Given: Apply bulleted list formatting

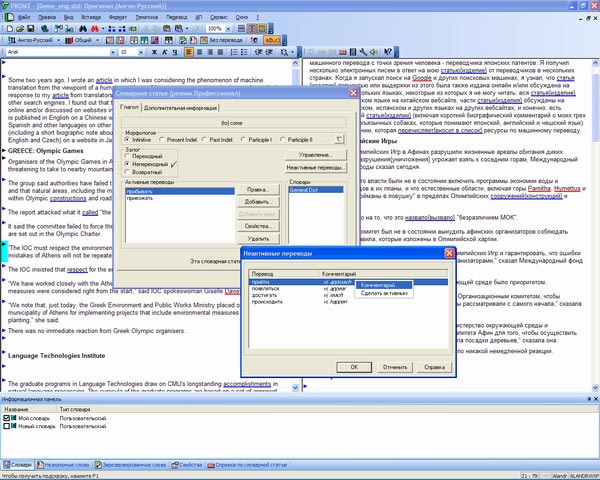Looking at the screenshot, I should pyautogui.click(x=244, y=52).
